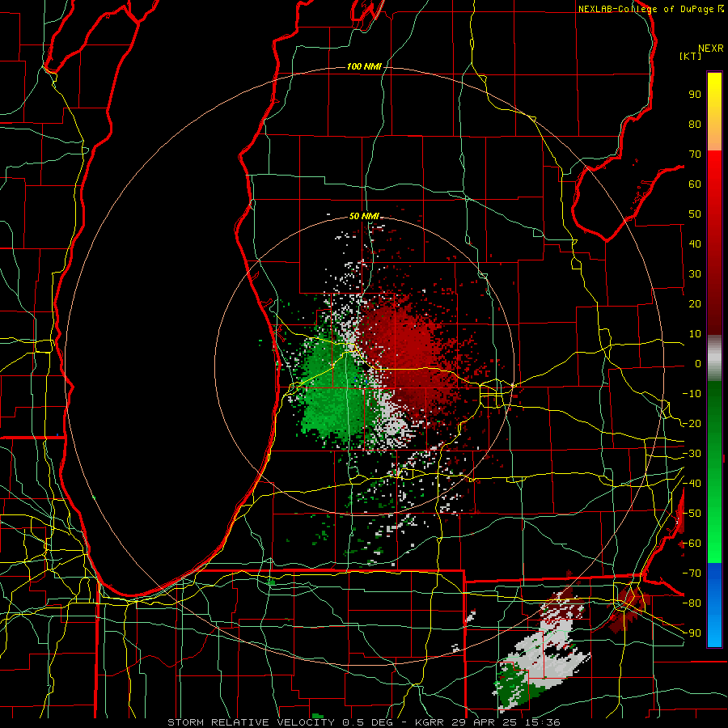Click the -30 value on the color scale
728x728 pixels.
coord(692,454)
